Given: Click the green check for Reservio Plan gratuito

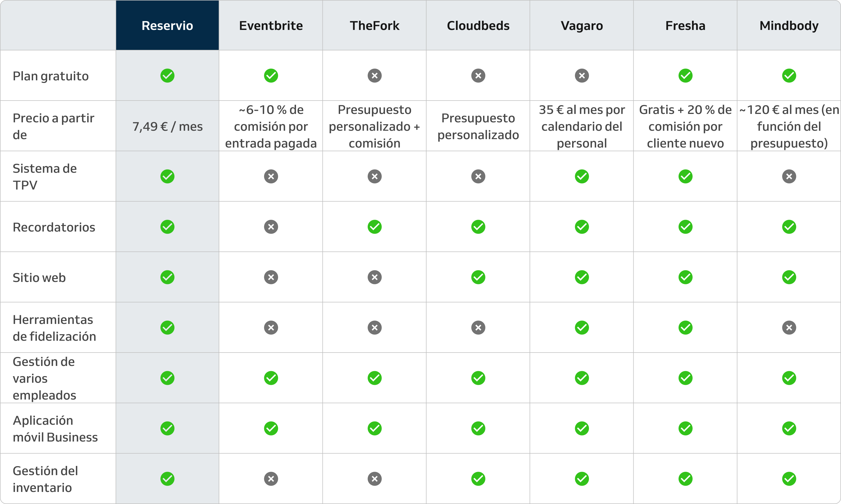Looking at the screenshot, I should pyautogui.click(x=167, y=75).
